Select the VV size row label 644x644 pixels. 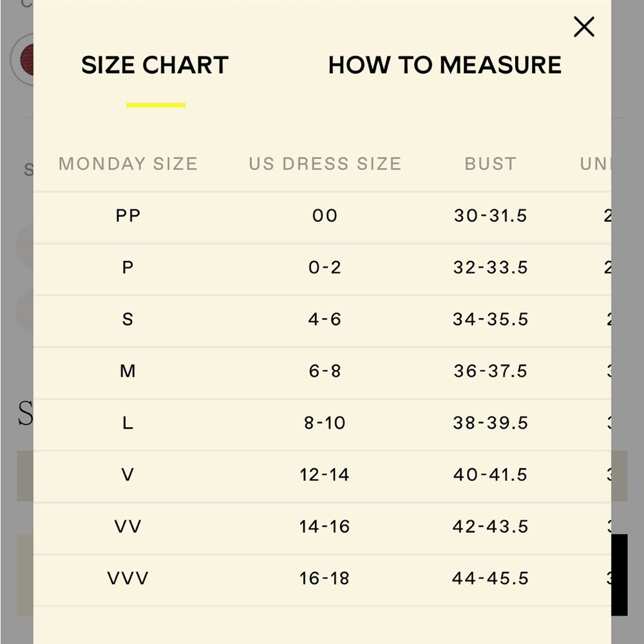[128, 526]
